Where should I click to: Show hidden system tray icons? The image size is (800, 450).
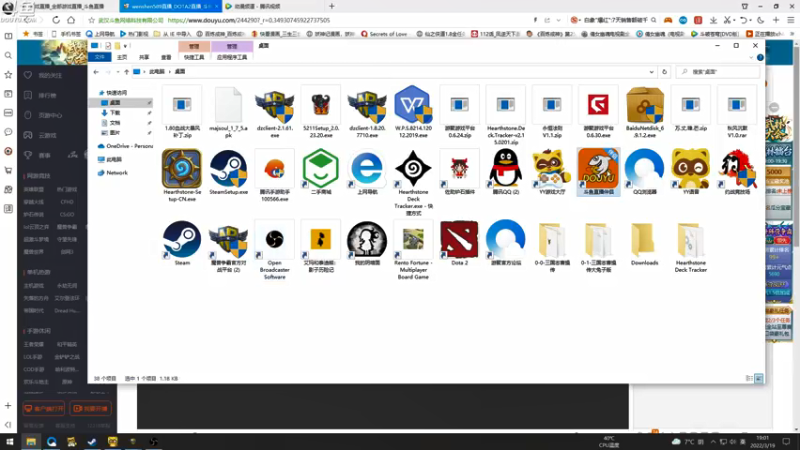tap(713, 442)
